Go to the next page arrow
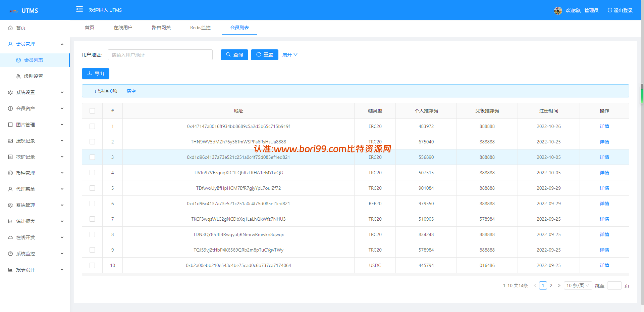The image size is (644, 312). point(559,285)
